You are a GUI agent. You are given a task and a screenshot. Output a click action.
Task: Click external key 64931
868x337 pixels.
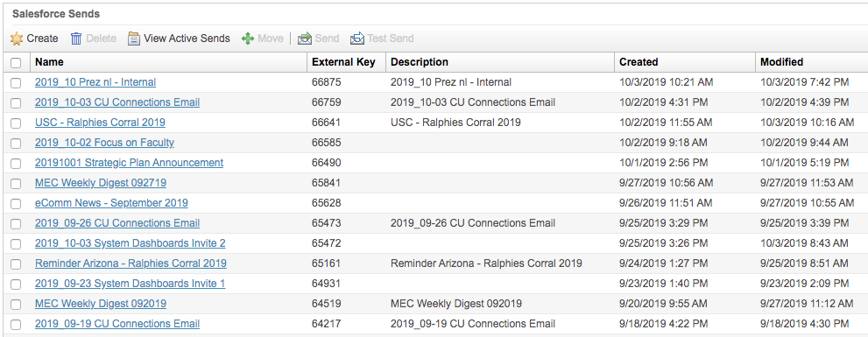tap(327, 284)
